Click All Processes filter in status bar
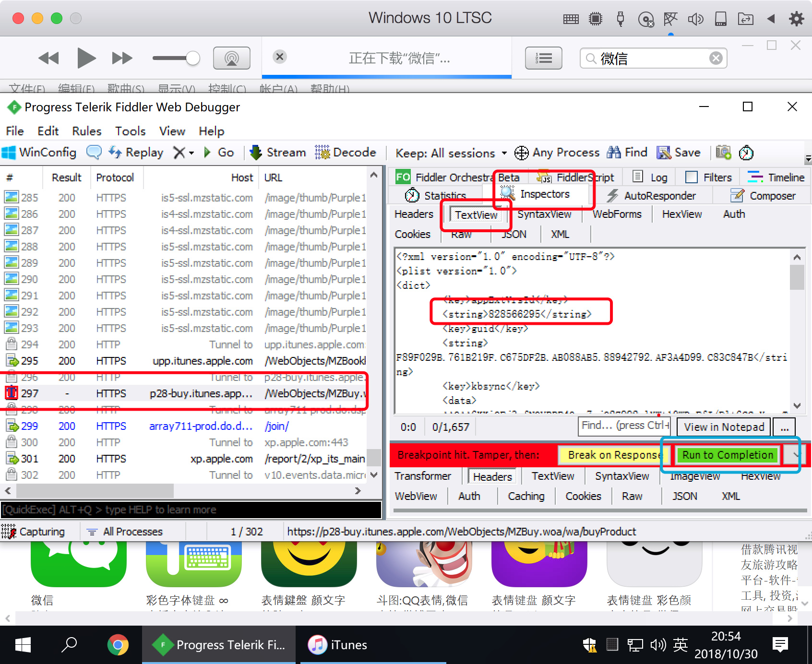This screenshot has width=812, height=664. [125, 532]
